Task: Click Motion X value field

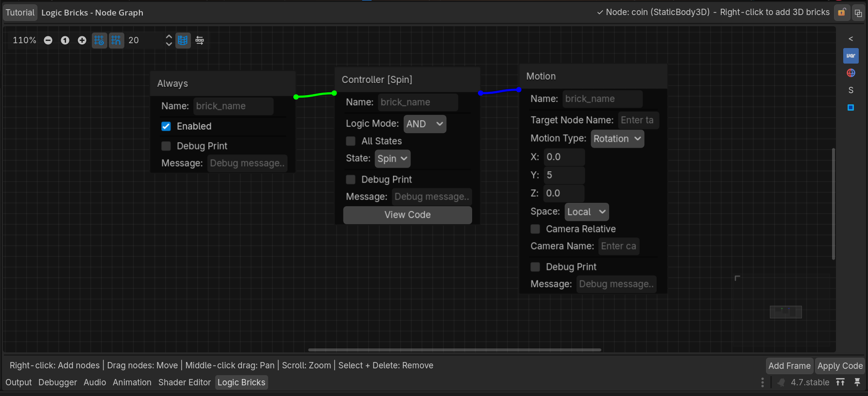Action: click(x=564, y=157)
